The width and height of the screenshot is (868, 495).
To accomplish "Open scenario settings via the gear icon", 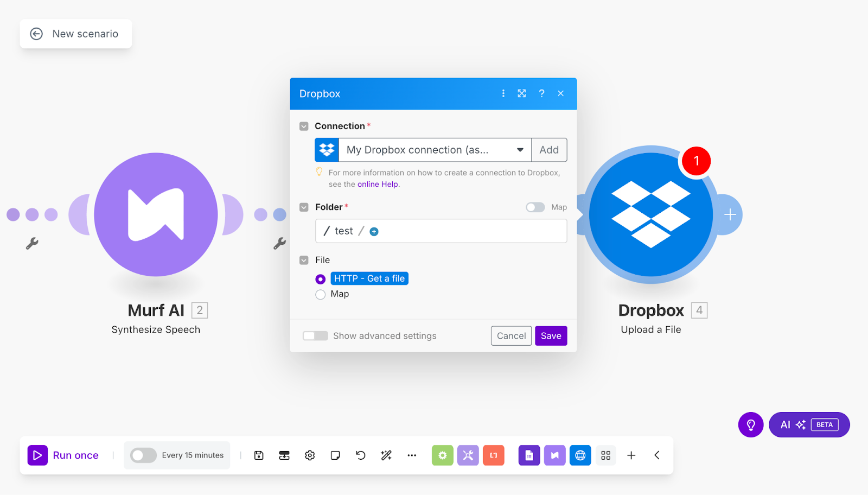I will tap(309, 455).
